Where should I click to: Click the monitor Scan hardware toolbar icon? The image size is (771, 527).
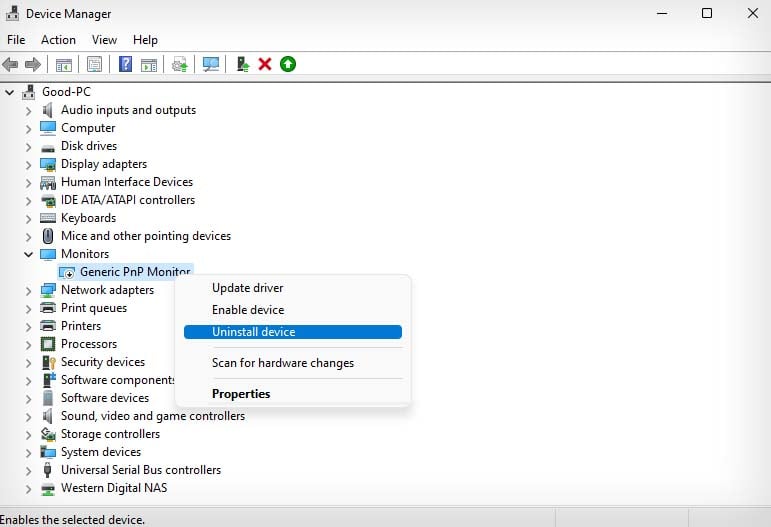pos(211,64)
